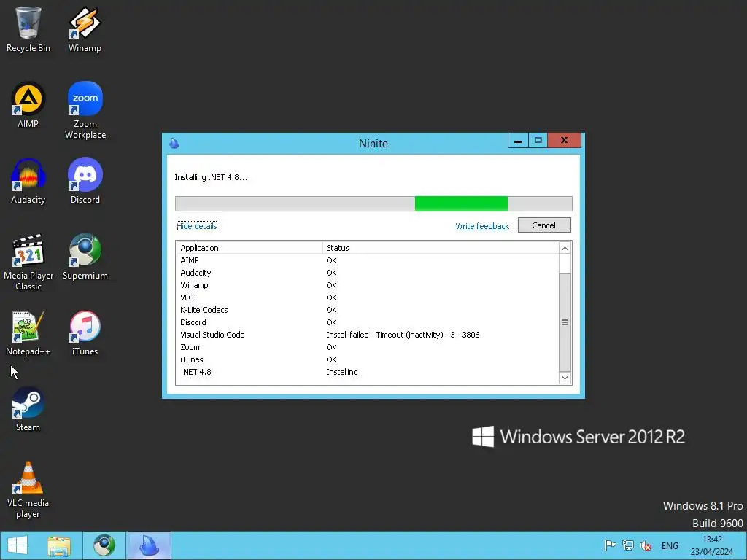Select the Steam desktop shortcut
The height and width of the screenshot is (560, 747).
(28, 409)
